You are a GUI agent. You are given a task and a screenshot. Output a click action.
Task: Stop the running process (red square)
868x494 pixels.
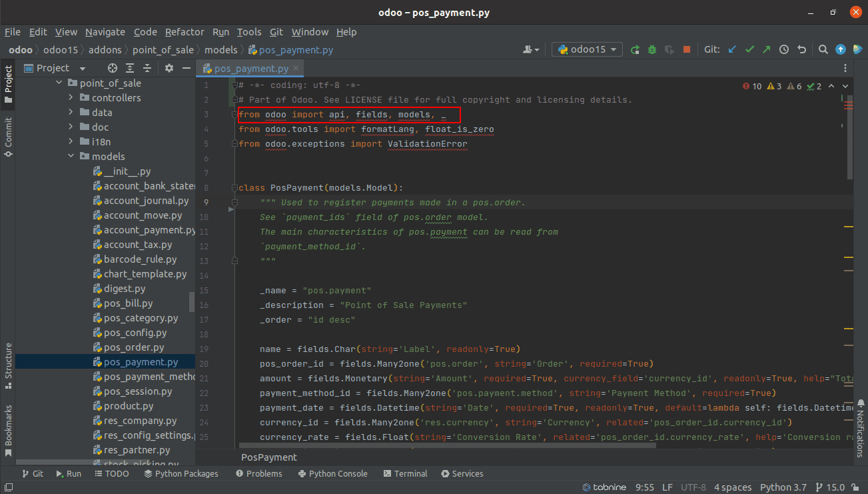coord(687,49)
